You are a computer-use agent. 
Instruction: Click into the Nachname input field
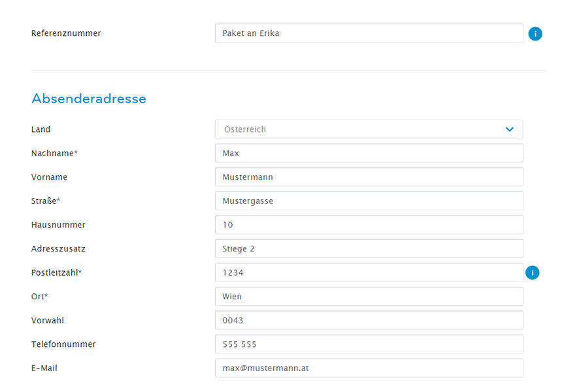369,154
